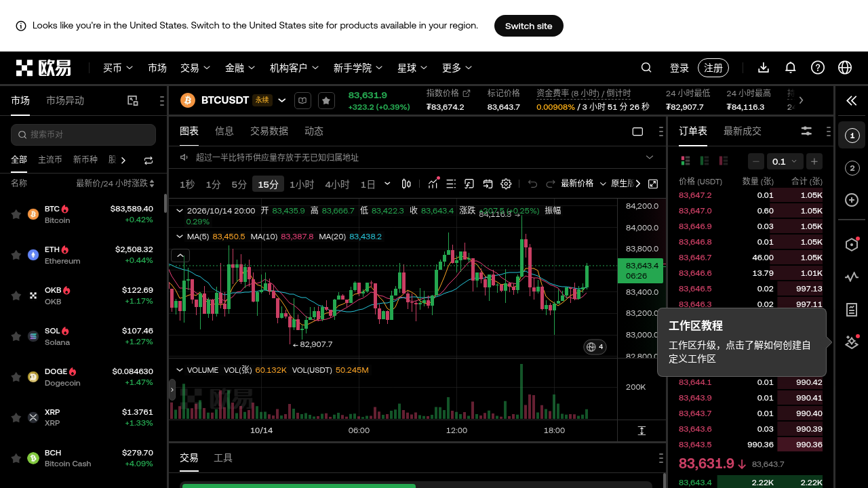This screenshot has width=868, height=488.
Task: Open the help question-mark icon
Action: [818, 68]
